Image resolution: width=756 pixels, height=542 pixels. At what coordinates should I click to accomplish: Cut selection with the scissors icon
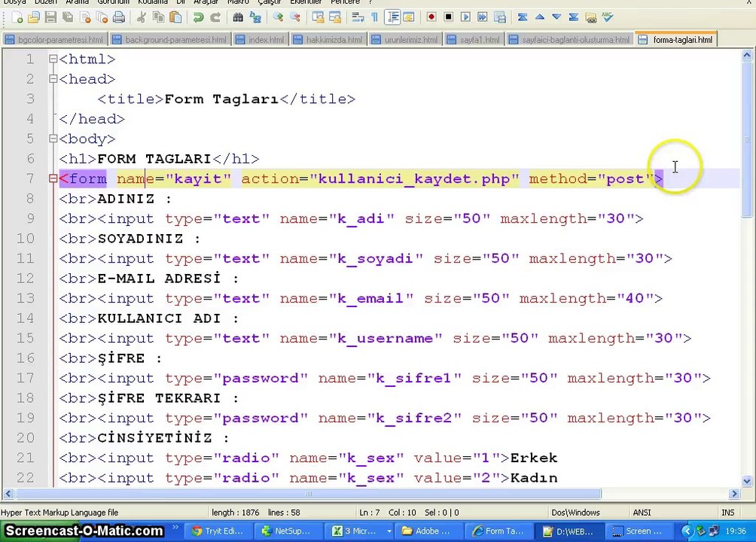pyautogui.click(x=142, y=18)
